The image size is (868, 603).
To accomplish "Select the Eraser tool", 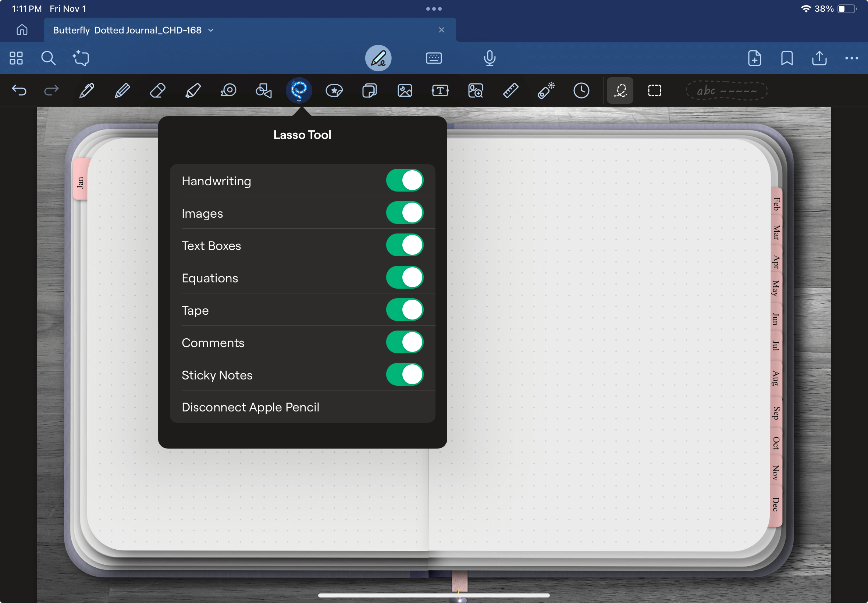I will 157,91.
